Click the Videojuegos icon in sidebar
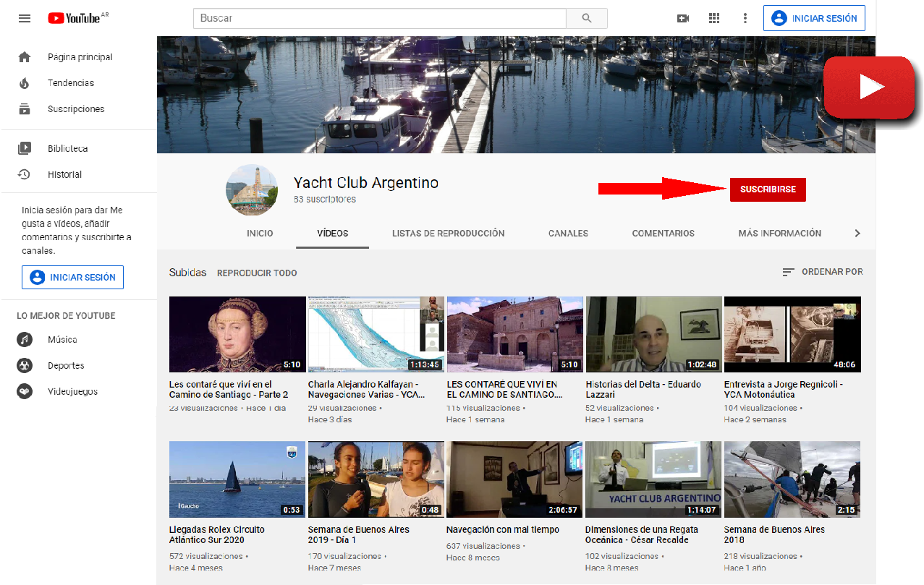Screen dimensions: 924x585 tap(25, 392)
